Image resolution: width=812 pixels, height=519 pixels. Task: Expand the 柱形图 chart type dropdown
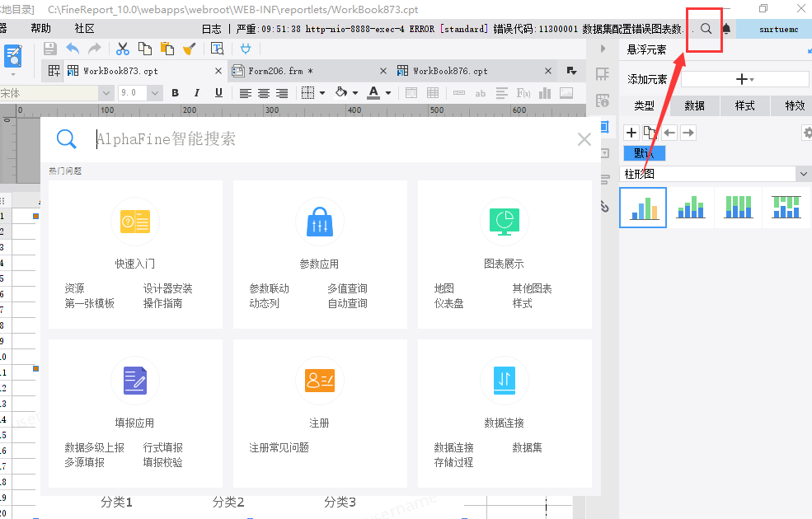pos(803,174)
